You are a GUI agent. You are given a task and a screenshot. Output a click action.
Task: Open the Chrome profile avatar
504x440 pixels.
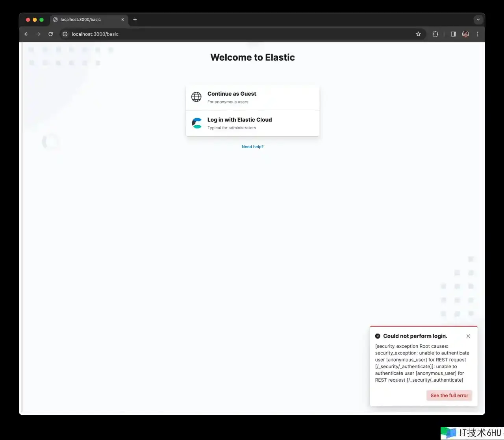point(465,34)
